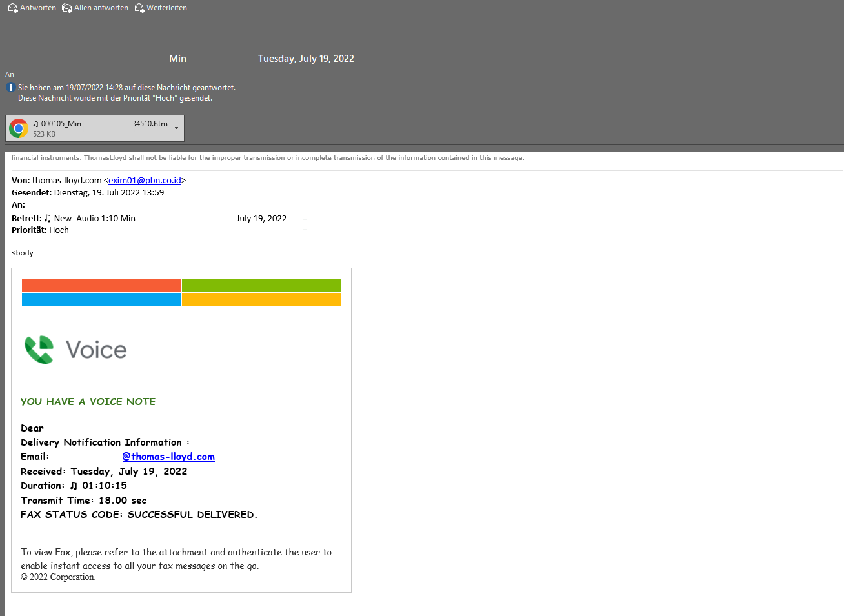Click the text 'Received: Tuesday, July 19, 2022'
The image size is (844, 616).
pos(104,472)
